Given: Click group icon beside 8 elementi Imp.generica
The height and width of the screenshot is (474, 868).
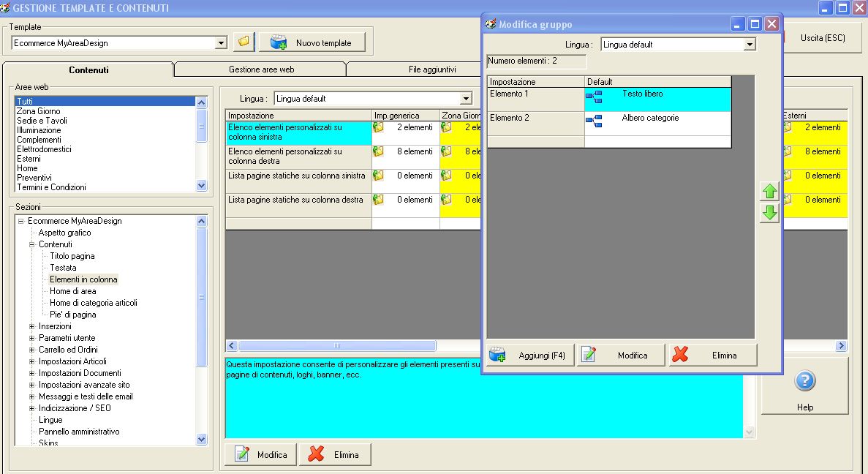Looking at the screenshot, I should click(378, 151).
